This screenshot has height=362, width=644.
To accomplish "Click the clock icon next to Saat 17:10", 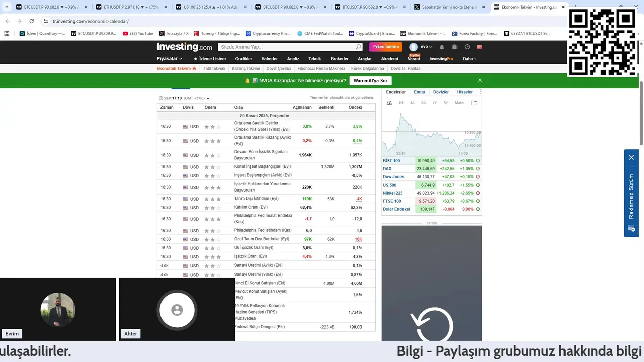I will coord(161,98).
